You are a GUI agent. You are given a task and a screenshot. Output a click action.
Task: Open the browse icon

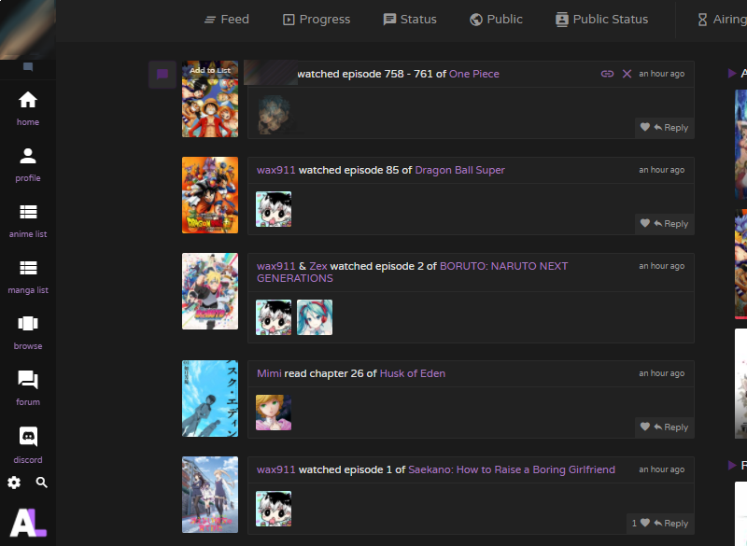point(28,323)
